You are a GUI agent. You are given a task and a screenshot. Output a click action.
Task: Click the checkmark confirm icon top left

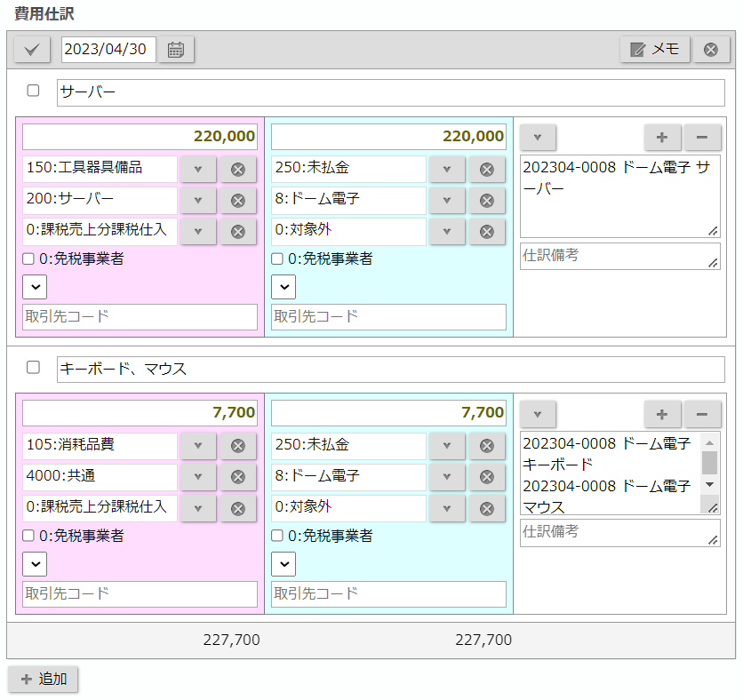pyautogui.click(x=31, y=50)
